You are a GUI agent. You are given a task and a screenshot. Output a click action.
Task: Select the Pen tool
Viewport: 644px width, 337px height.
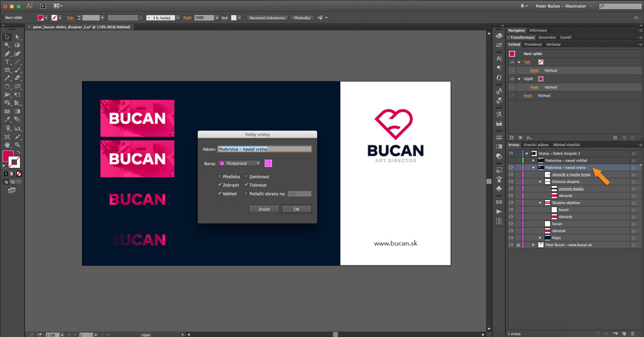pos(7,54)
